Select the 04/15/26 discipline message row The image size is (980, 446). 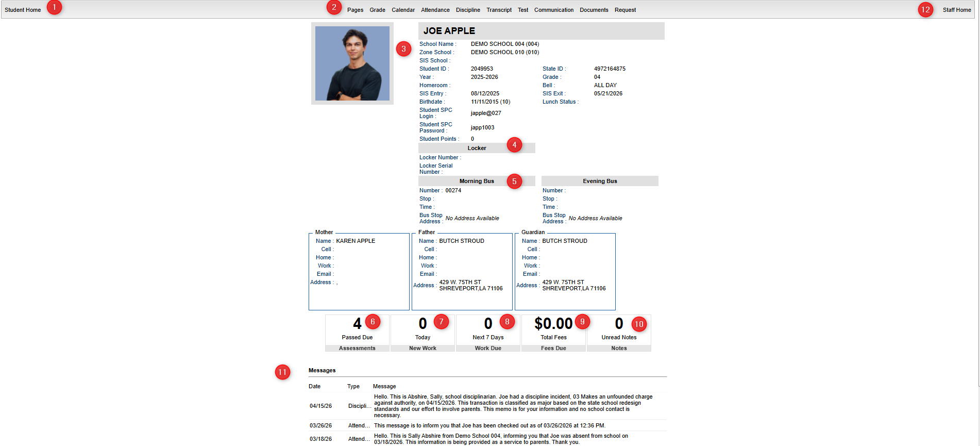pyautogui.click(x=487, y=406)
